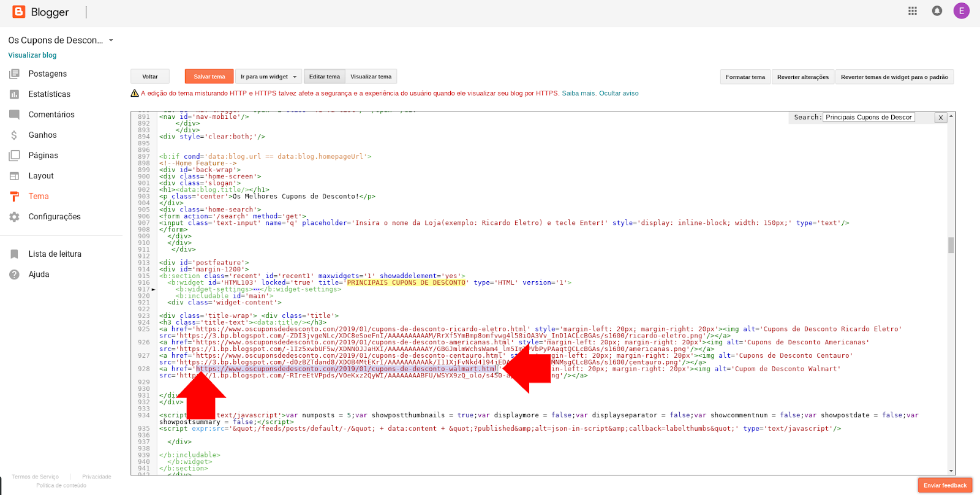The height and width of the screenshot is (495, 980).
Task: Click the cupons-de-desconto-centauro.html URL
Action: [x=349, y=355]
